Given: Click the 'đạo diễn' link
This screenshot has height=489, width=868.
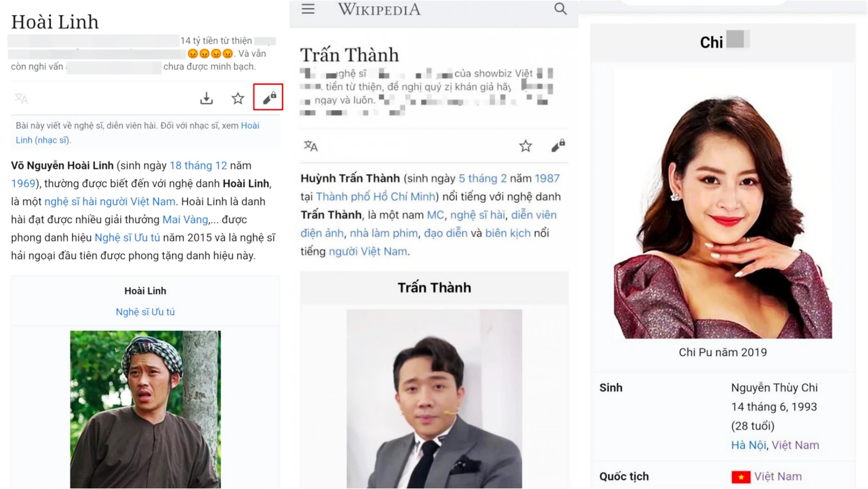Looking at the screenshot, I should coord(445,233).
